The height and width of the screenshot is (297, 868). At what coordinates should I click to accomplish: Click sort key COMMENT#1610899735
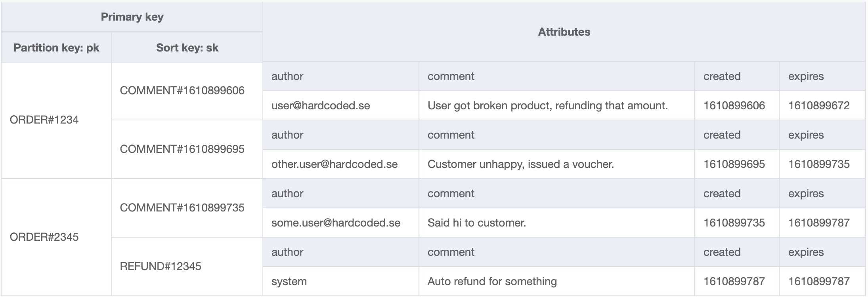click(187, 208)
